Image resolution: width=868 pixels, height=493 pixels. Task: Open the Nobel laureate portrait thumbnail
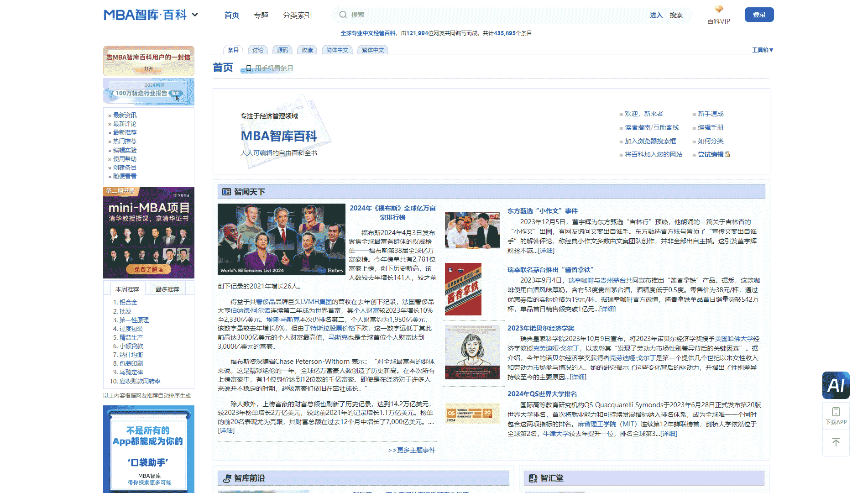[x=472, y=352]
